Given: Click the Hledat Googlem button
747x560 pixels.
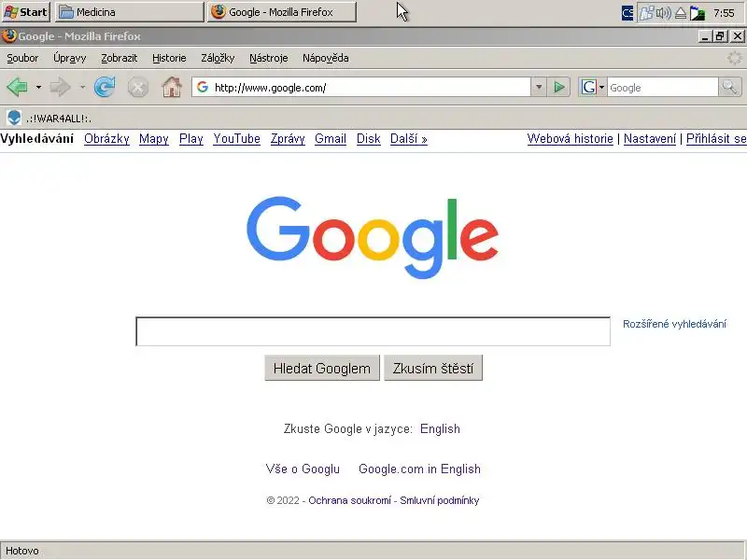Looking at the screenshot, I should click(322, 368).
